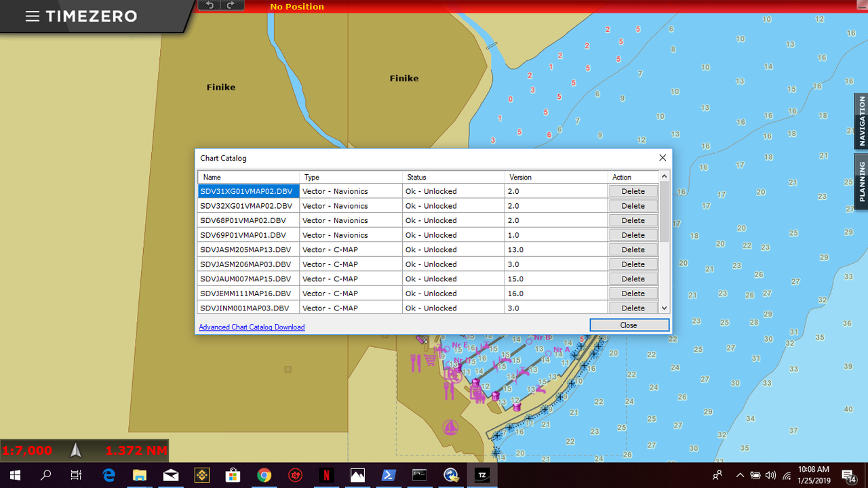Viewport: 868px width, 488px height.
Task: Launch Microsoft Edge from taskbar
Action: click(x=108, y=475)
